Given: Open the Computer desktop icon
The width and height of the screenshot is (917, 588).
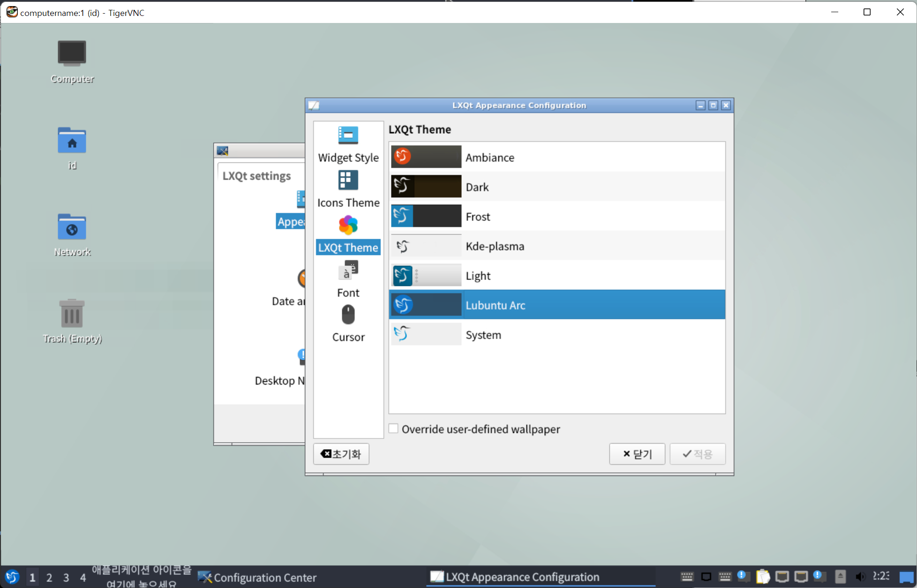Looking at the screenshot, I should pyautogui.click(x=72, y=62).
